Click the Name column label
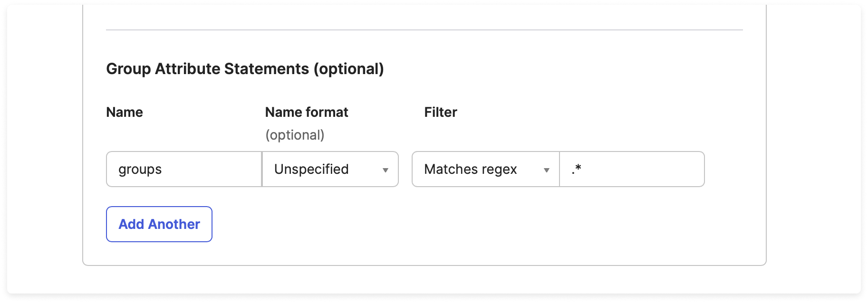Image resolution: width=868 pixels, height=303 pixels. tap(125, 112)
